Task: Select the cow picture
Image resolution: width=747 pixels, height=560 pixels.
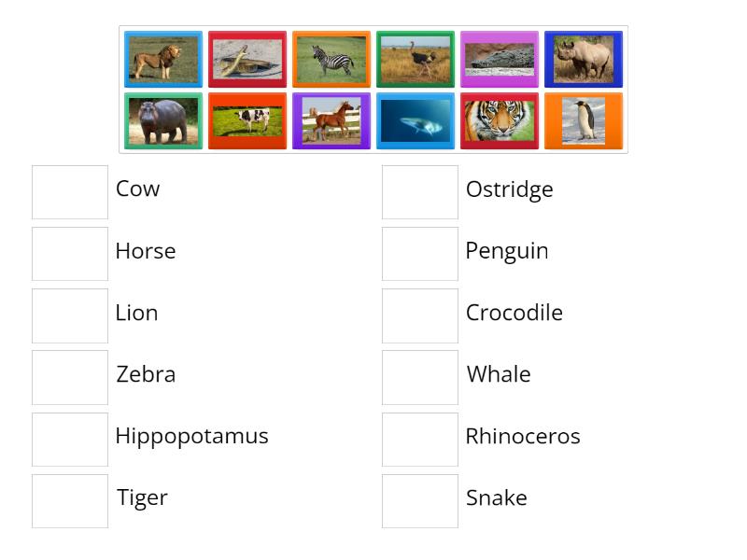Action: (x=247, y=120)
